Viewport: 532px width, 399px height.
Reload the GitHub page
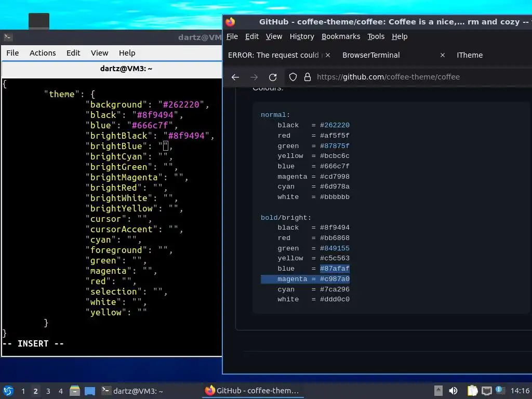[273, 77]
